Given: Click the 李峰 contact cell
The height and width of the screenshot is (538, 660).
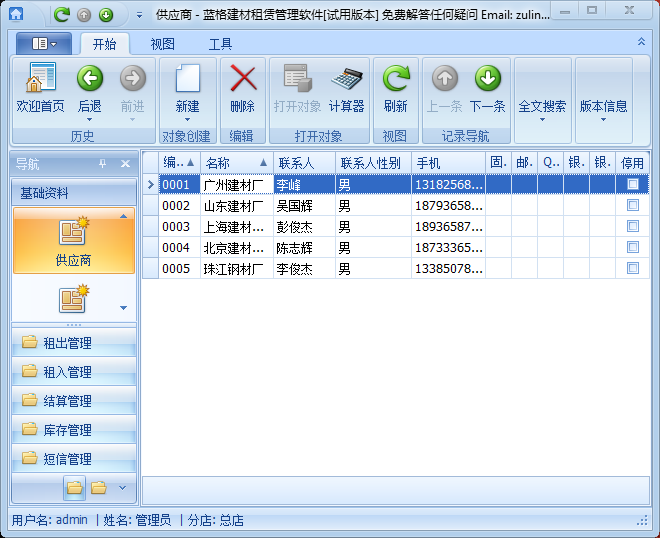Looking at the screenshot, I should click(304, 184).
